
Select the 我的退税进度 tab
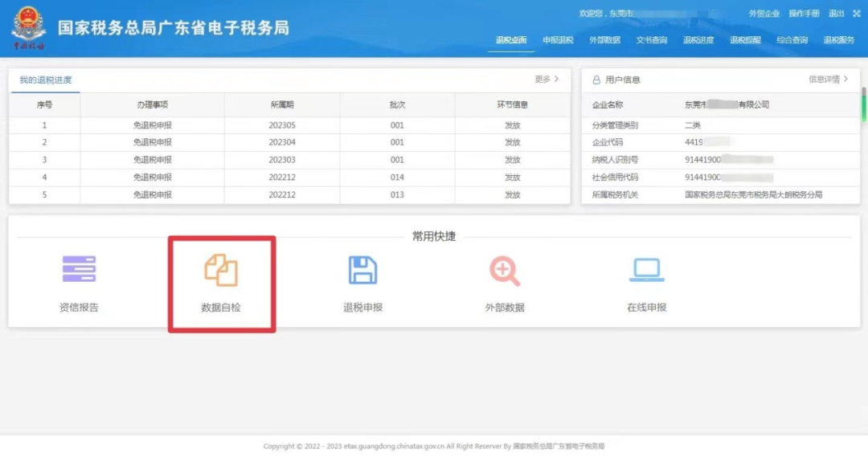click(x=45, y=80)
